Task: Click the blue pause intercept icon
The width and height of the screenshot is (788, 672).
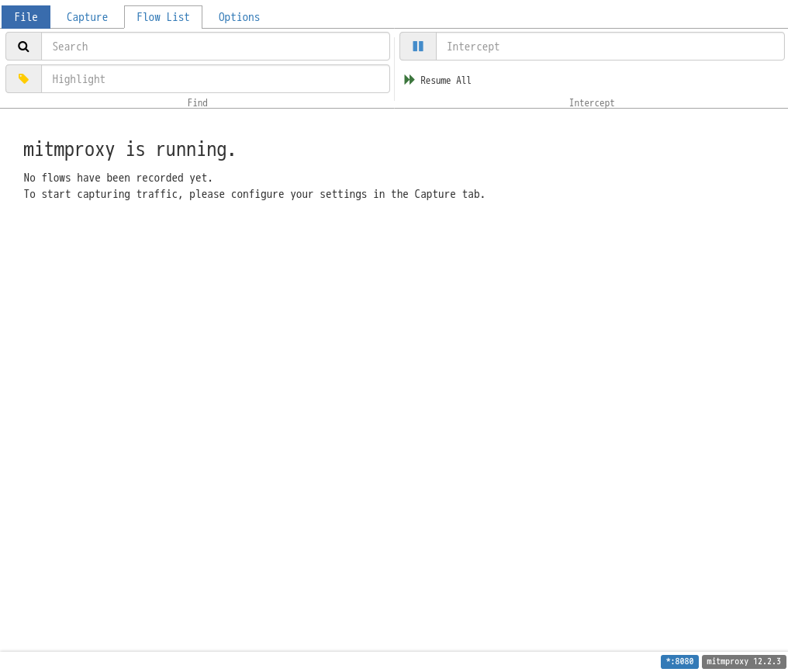Action: tap(418, 47)
